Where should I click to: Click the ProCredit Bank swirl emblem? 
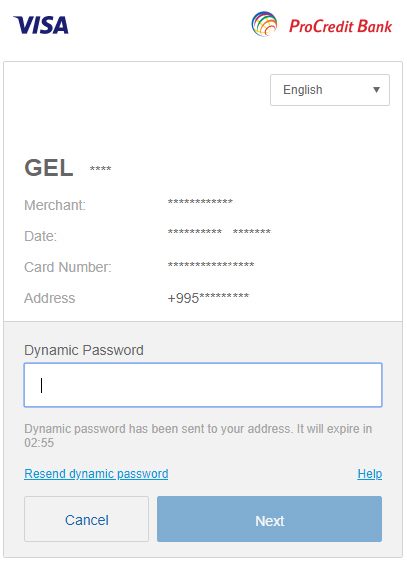tap(264, 24)
